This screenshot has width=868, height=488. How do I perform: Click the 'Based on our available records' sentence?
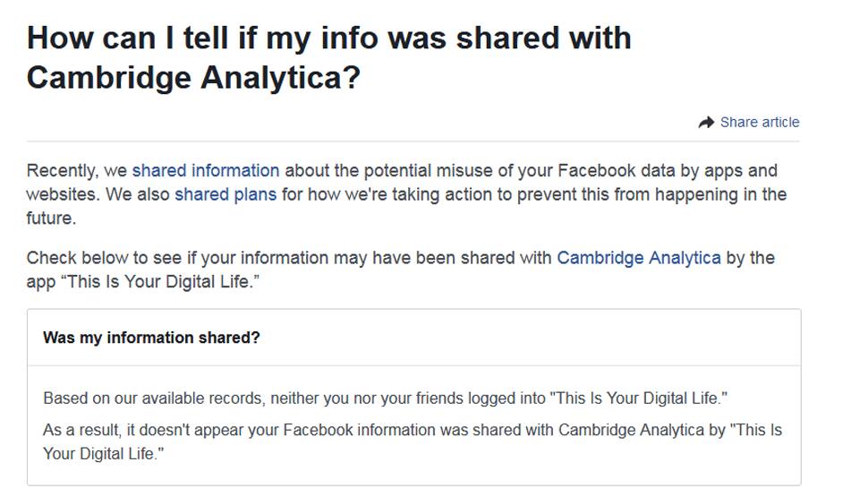pos(386,398)
